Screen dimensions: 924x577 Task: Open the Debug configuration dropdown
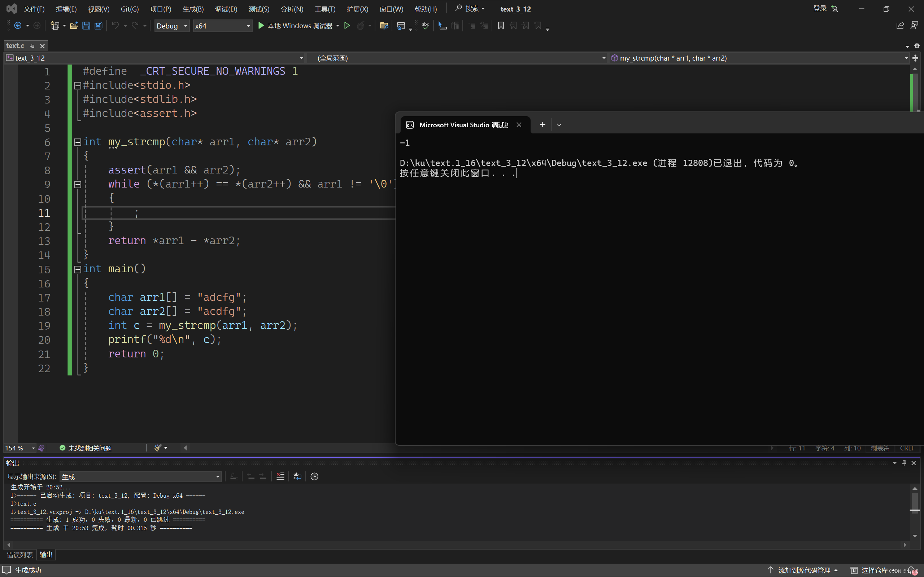tap(172, 26)
